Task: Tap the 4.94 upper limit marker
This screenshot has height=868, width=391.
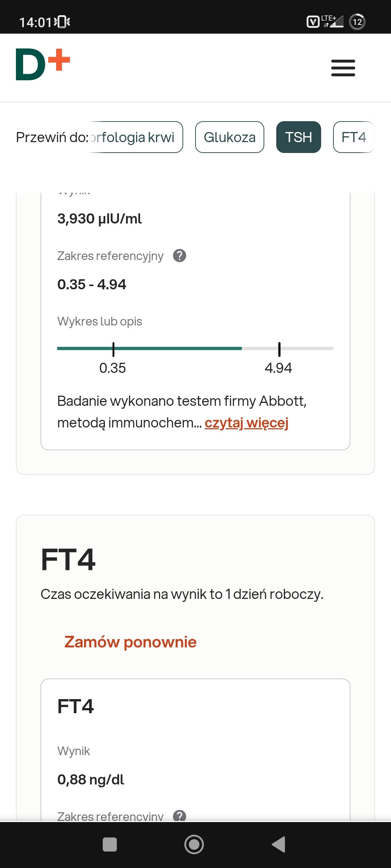Action: click(x=279, y=349)
